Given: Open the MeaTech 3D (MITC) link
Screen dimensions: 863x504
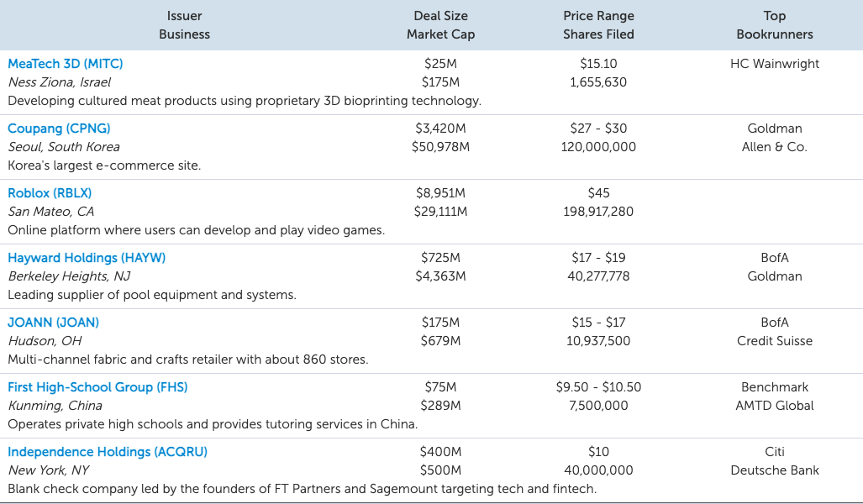Looking at the screenshot, I should (x=66, y=64).
